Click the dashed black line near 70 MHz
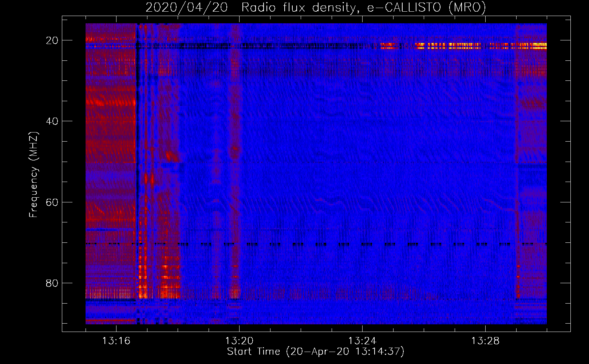This screenshot has width=589, height=364. (316, 244)
